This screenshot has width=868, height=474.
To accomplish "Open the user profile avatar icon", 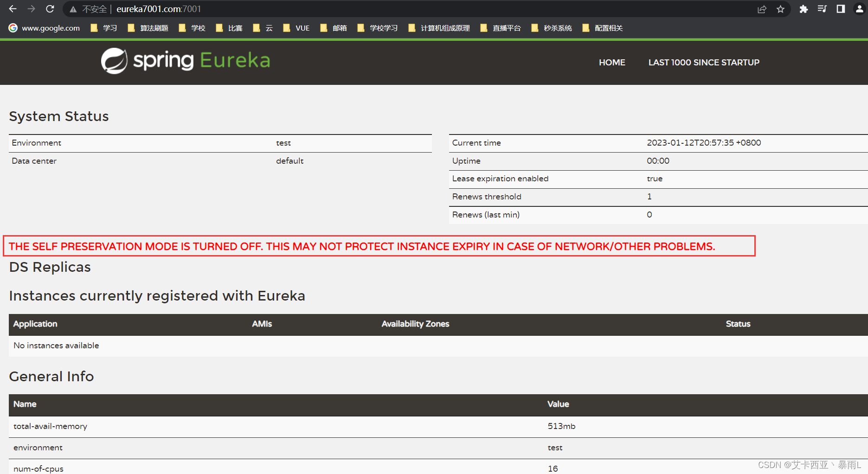I will (x=859, y=9).
